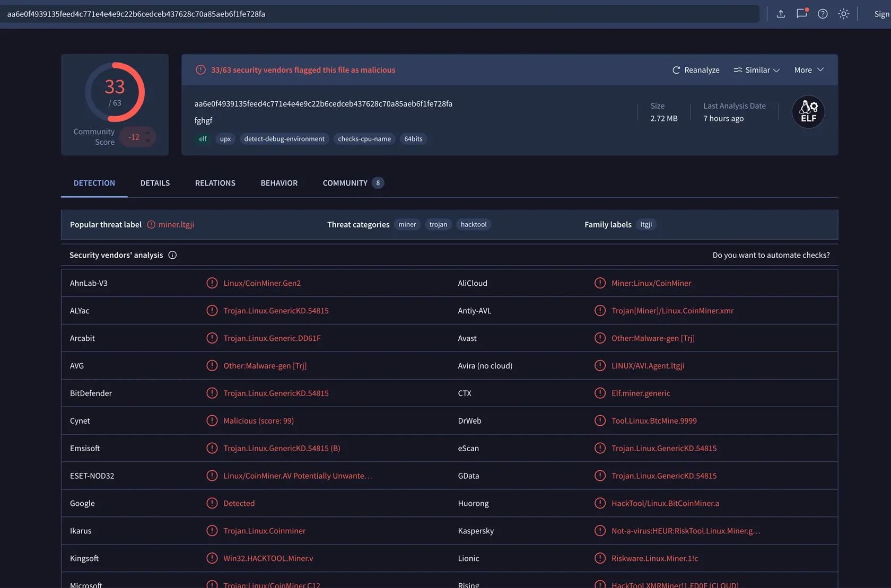Click the detect-debug-environment tag
Viewport: 891px width, 588px height.
click(x=284, y=139)
